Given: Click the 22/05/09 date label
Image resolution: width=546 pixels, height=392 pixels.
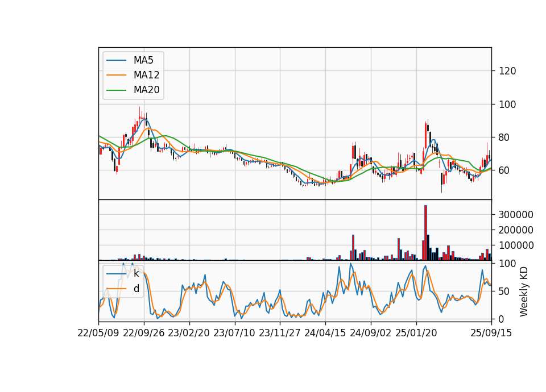Looking at the screenshot, I should pyautogui.click(x=98, y=333).
